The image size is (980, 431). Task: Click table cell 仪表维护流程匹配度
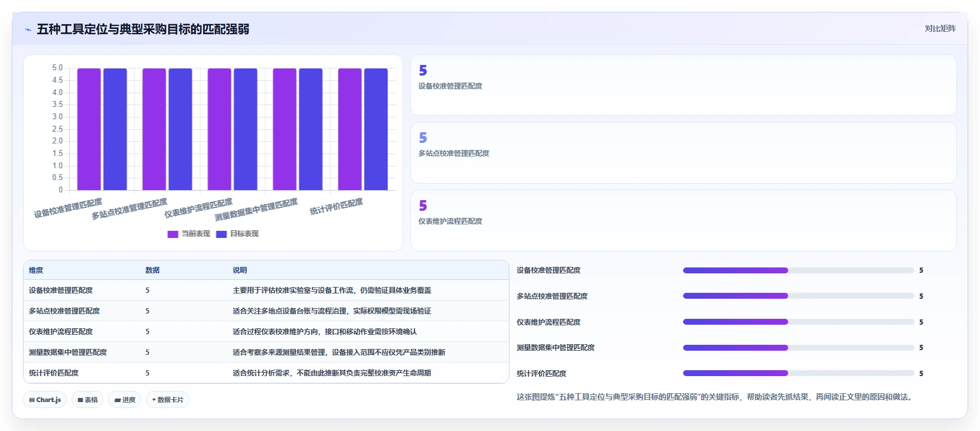coord(61,332)
